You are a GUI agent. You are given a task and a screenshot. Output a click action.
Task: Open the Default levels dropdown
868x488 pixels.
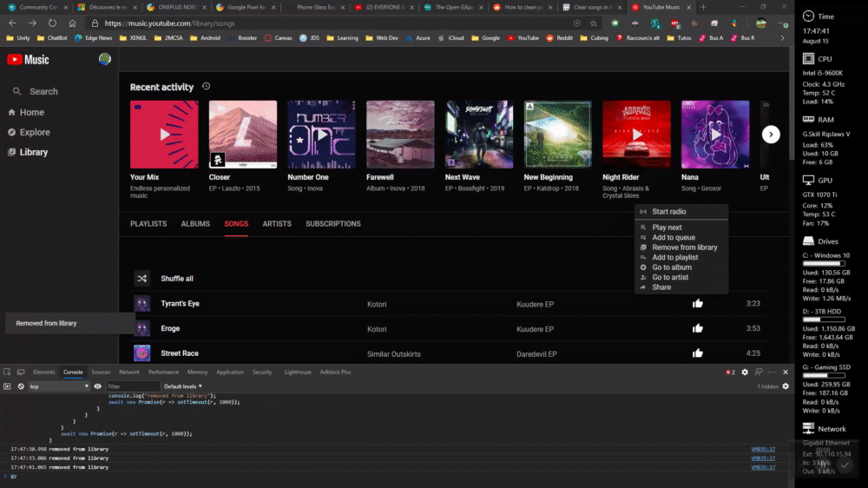coord(182,386)
